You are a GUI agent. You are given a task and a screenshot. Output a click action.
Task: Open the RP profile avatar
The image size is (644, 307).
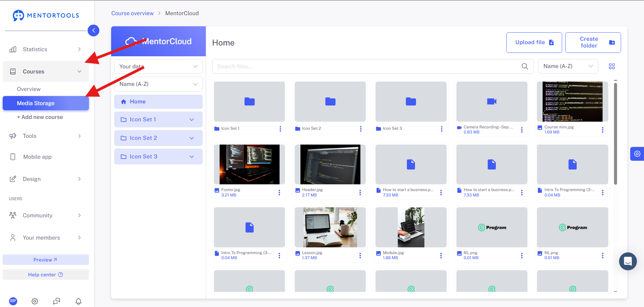[x=13, y=301]
